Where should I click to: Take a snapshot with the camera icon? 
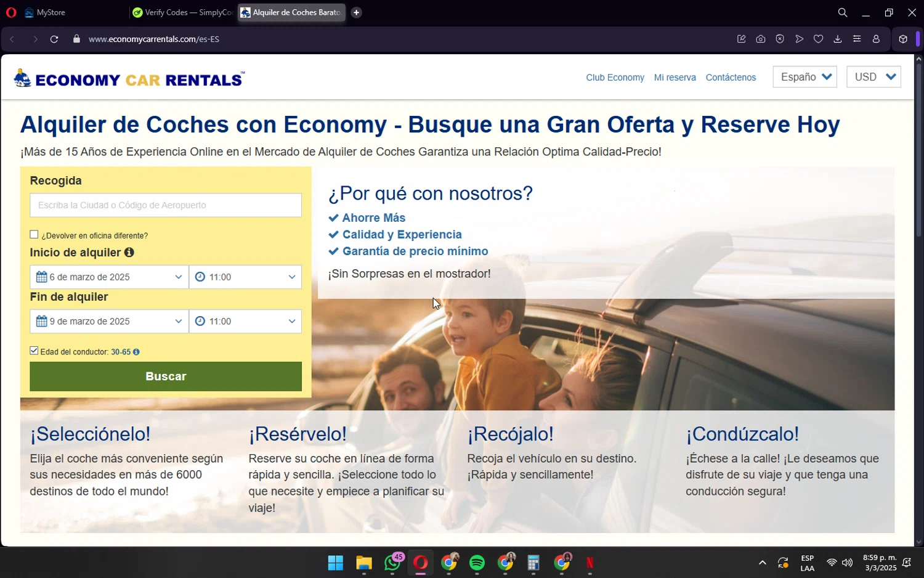[x=761, y=39]
